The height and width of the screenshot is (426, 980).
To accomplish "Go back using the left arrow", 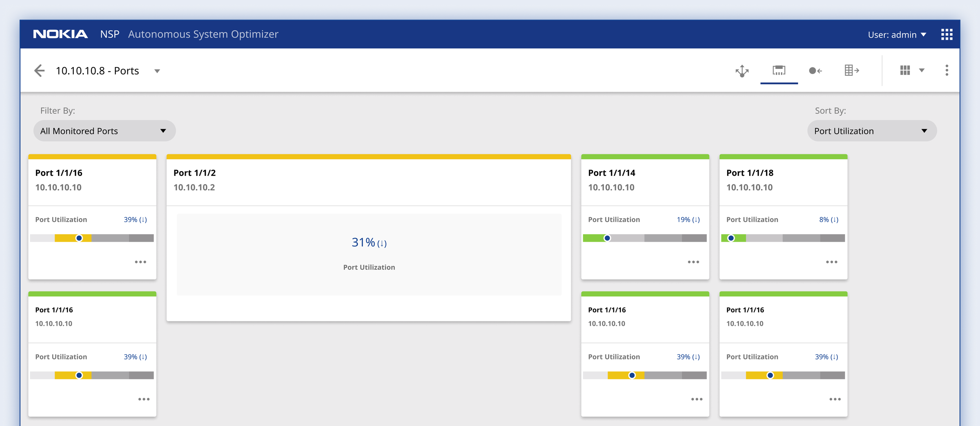I will (39, 70).
